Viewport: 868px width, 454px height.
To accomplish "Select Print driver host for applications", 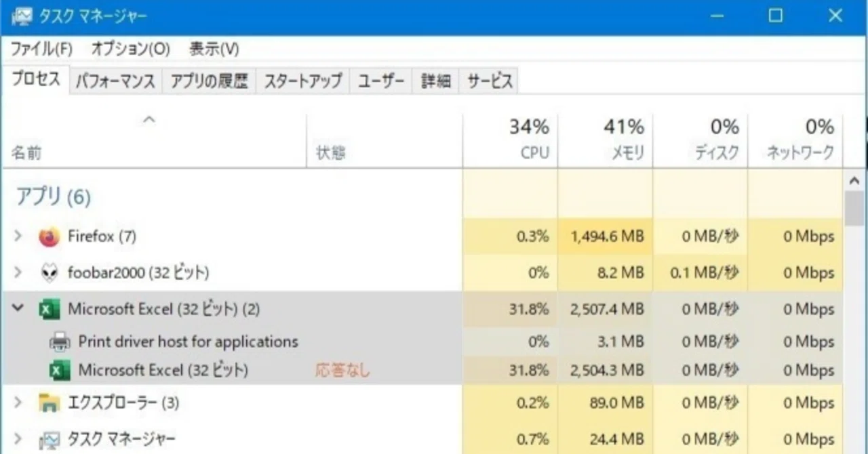I will (189, 342).
